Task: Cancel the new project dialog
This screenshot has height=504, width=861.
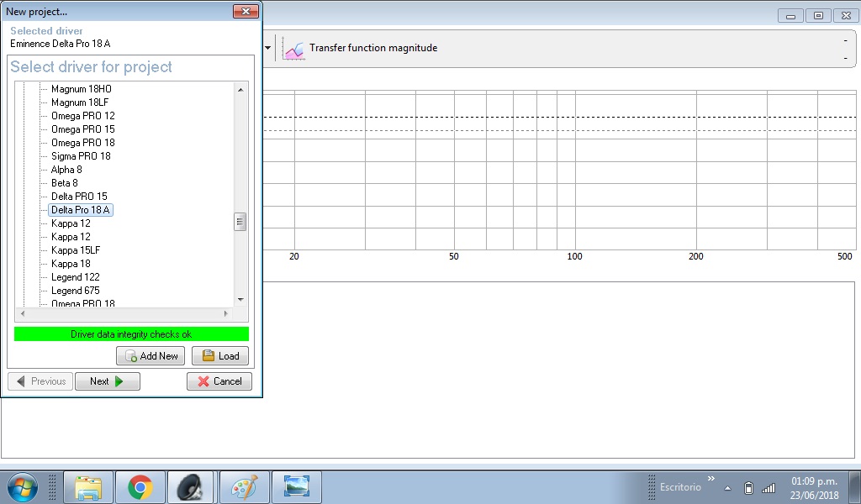Action: coord(219,381)
